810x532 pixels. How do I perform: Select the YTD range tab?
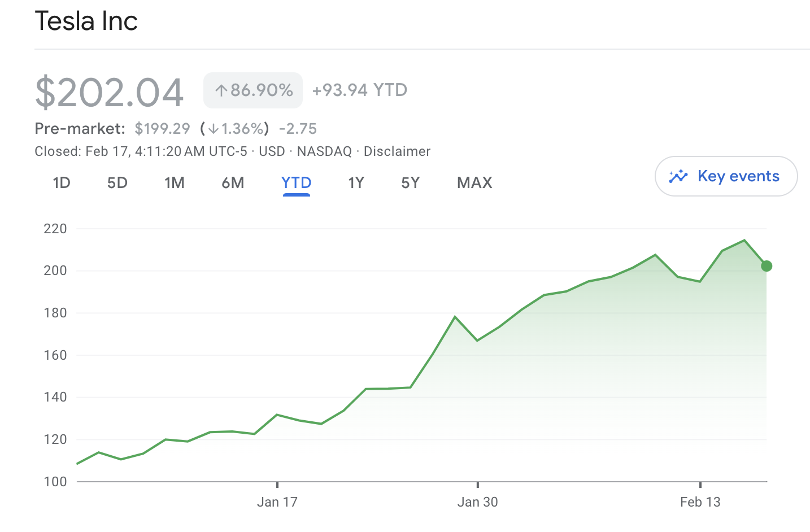(x=297, y=183)
